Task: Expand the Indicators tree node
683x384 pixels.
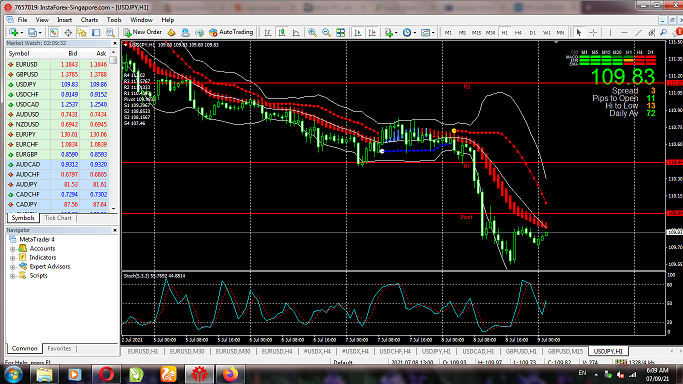Action: point(13,258)
